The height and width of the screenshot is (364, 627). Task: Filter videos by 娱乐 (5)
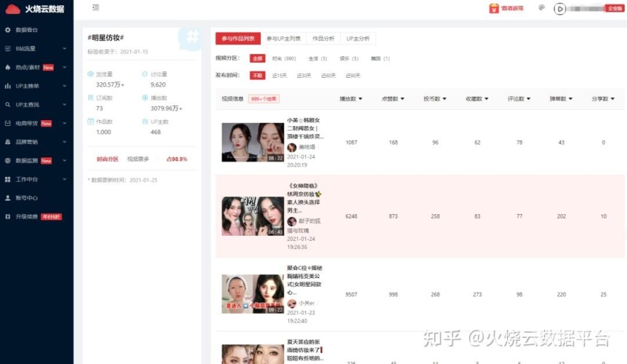[349, 59]
